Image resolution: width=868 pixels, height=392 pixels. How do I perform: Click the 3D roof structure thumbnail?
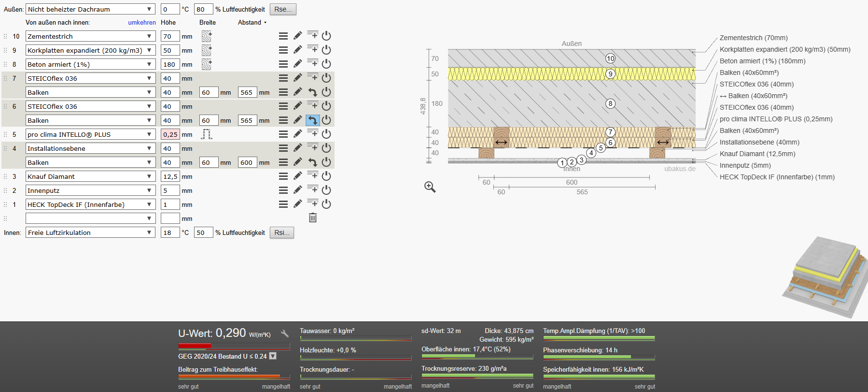825,277
